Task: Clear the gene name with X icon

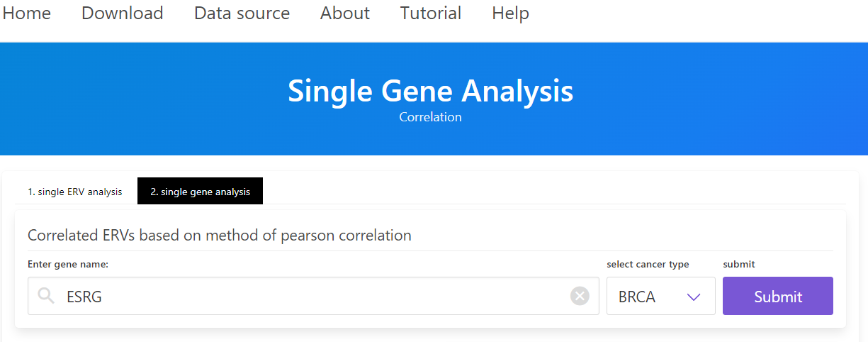Action: point(580,296)
